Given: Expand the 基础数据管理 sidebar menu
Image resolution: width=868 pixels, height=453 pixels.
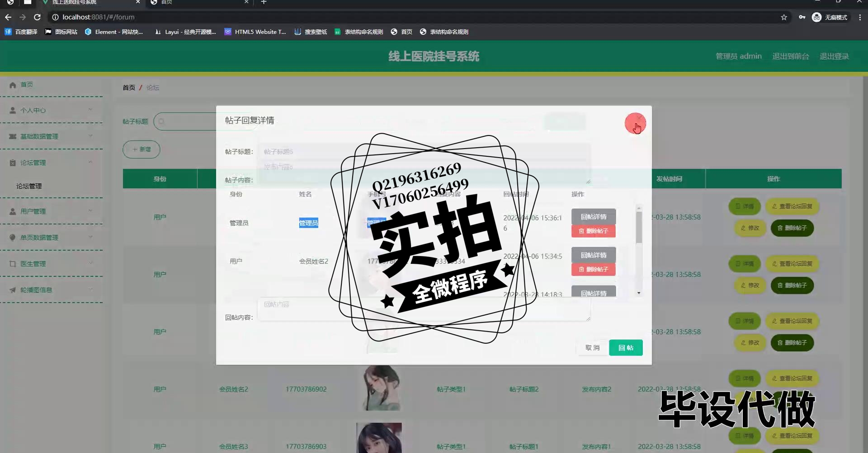Looking at the screenshot, I should click(x=52, y=136).
